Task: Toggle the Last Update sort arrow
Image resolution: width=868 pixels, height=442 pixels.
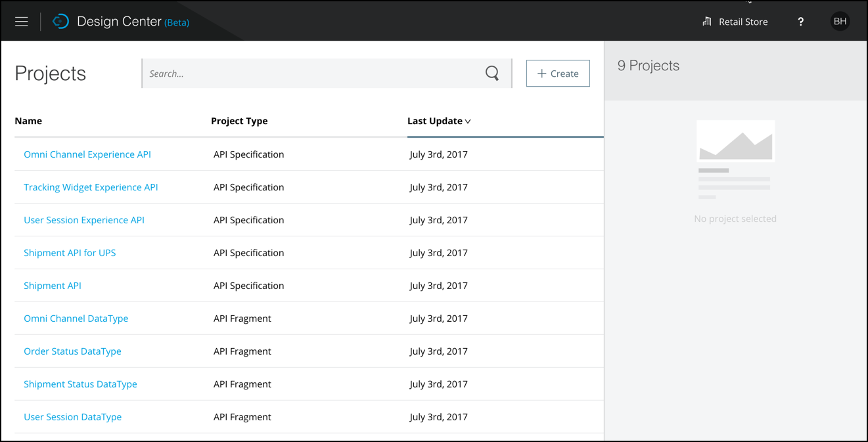Action: point(468,122)
